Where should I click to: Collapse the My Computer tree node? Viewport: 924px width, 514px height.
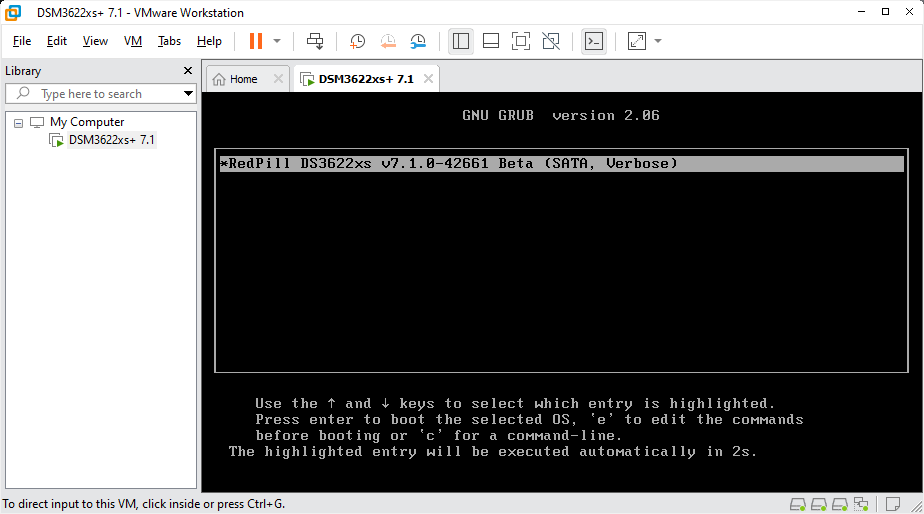point(18,123)
